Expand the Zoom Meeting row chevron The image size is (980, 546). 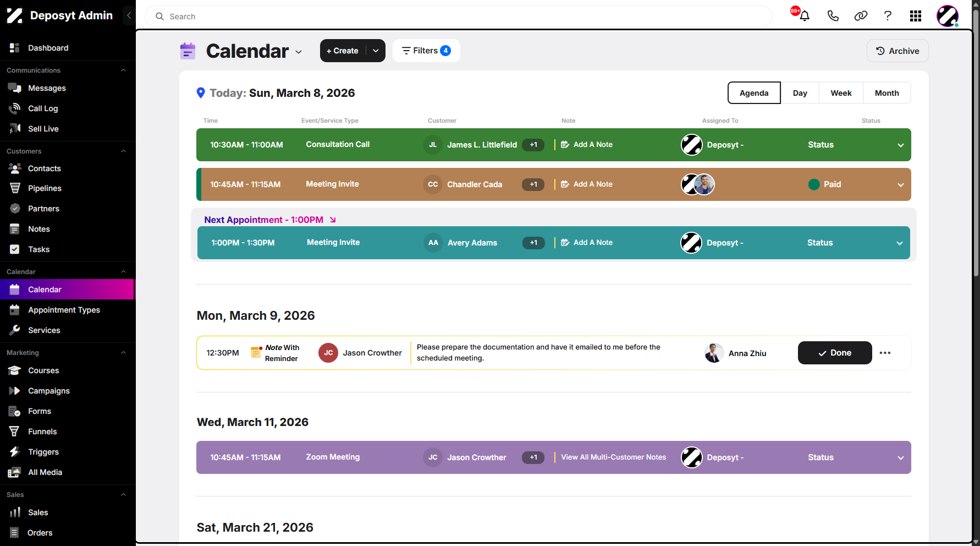(901, 458)
